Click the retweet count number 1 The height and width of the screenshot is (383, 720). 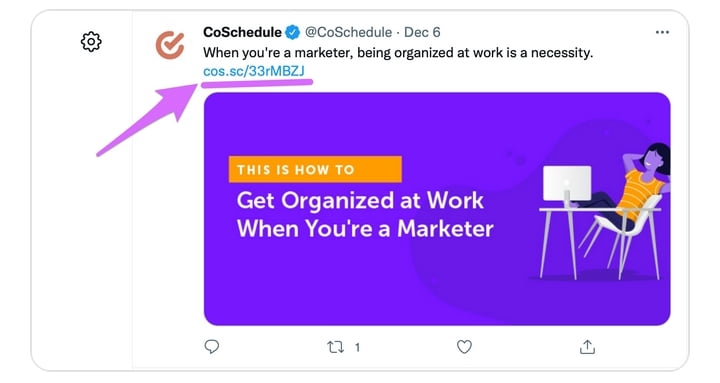pos(357,347)
